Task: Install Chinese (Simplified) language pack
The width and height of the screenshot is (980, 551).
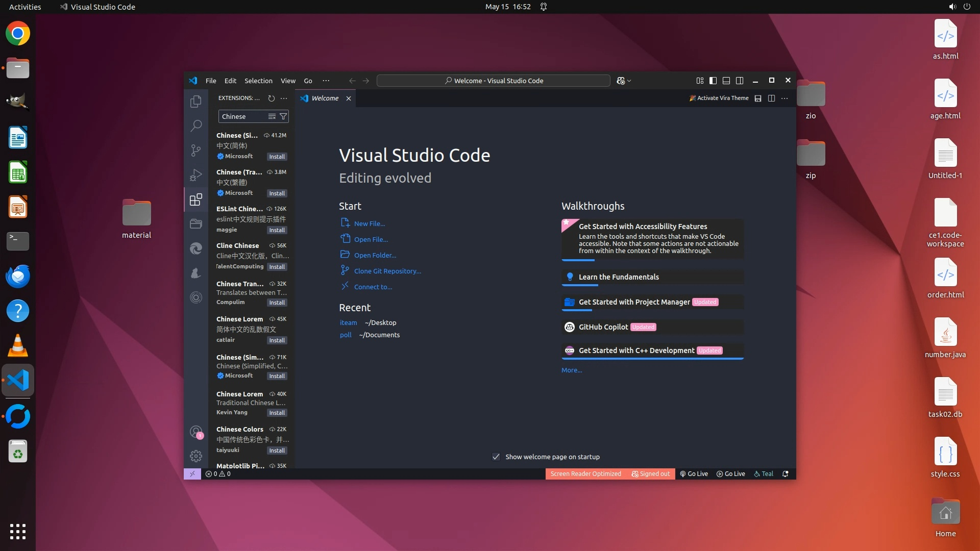Action: tap(277, 157)
